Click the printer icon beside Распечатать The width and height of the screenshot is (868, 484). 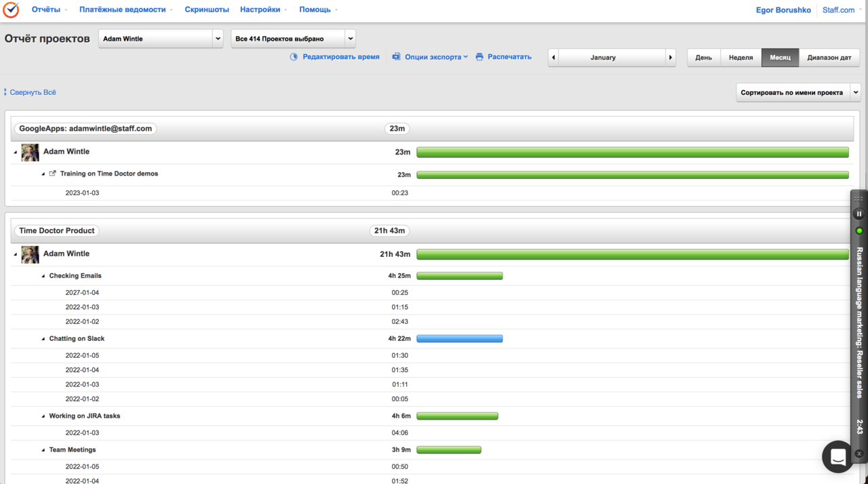pyautogui.click(x=479, y=57)
